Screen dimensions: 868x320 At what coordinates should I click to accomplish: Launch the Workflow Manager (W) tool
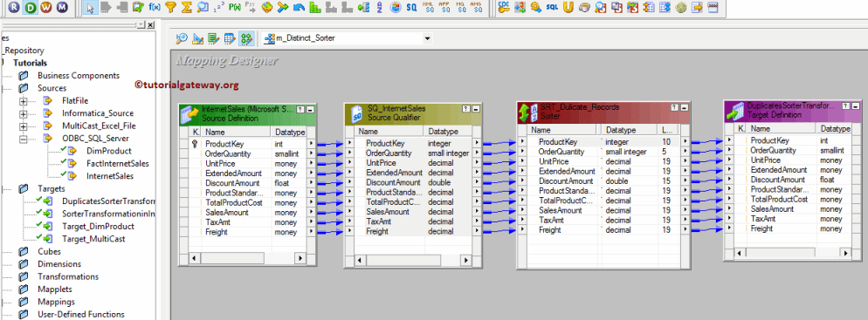coord(47,7)
